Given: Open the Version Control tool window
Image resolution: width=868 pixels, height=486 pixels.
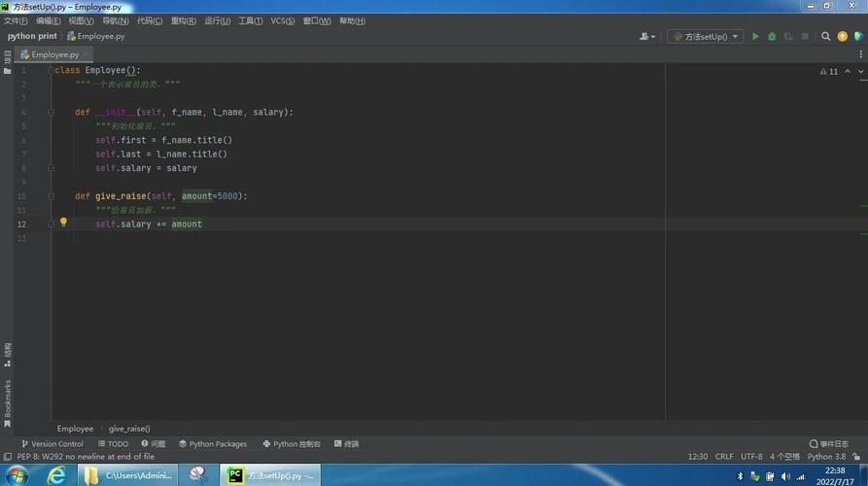Looking at the screenshot, I should coord(52,443).
